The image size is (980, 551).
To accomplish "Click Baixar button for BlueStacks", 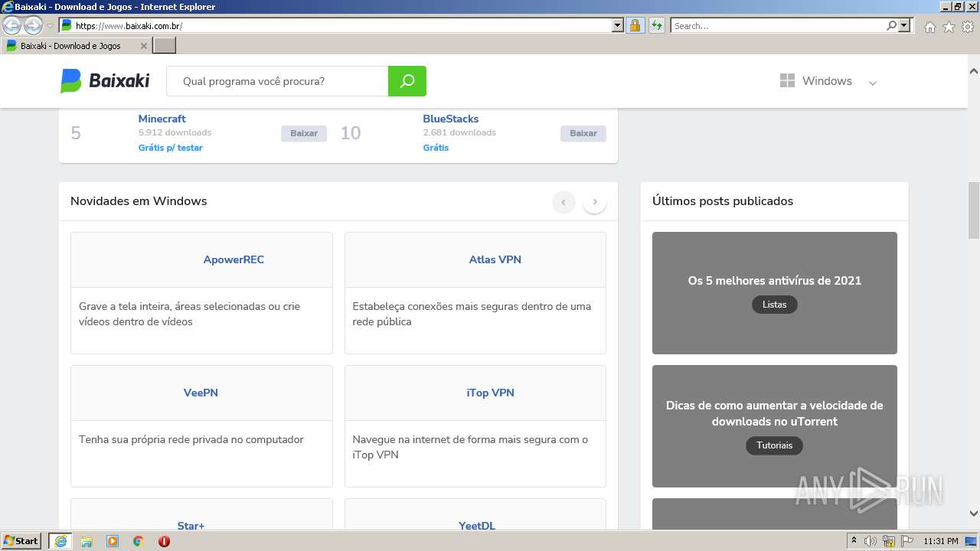I will tap(583, 133).
